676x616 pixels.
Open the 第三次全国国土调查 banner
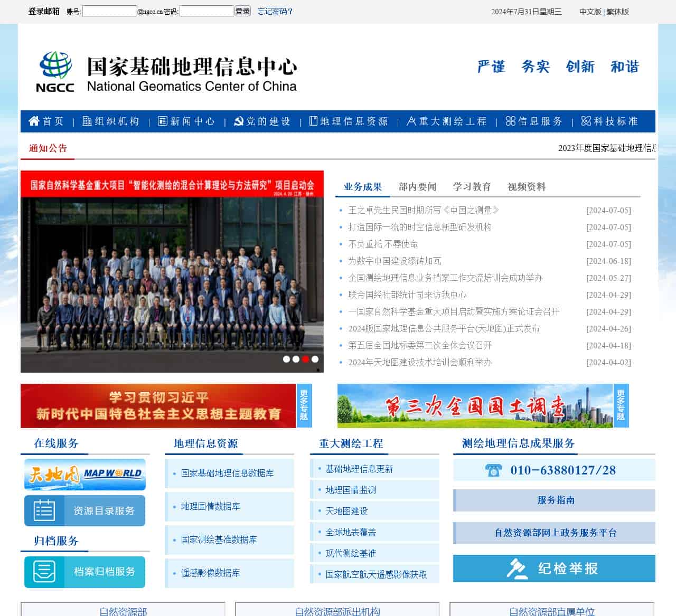coord(475,405)
